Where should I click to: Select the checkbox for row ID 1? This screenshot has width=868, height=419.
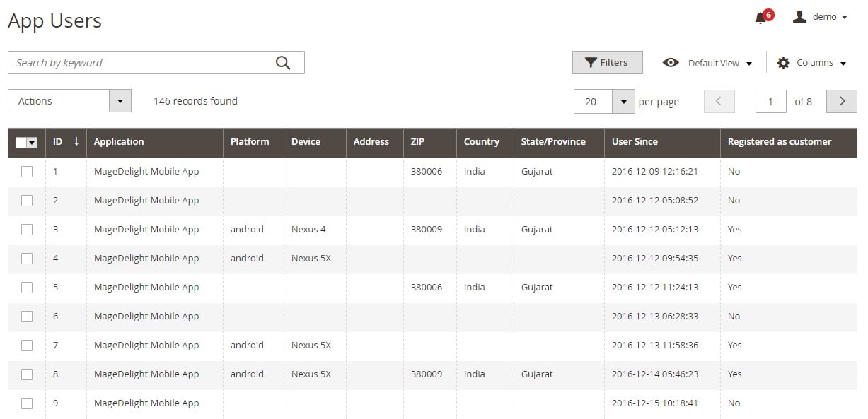(x=27, y=171)
